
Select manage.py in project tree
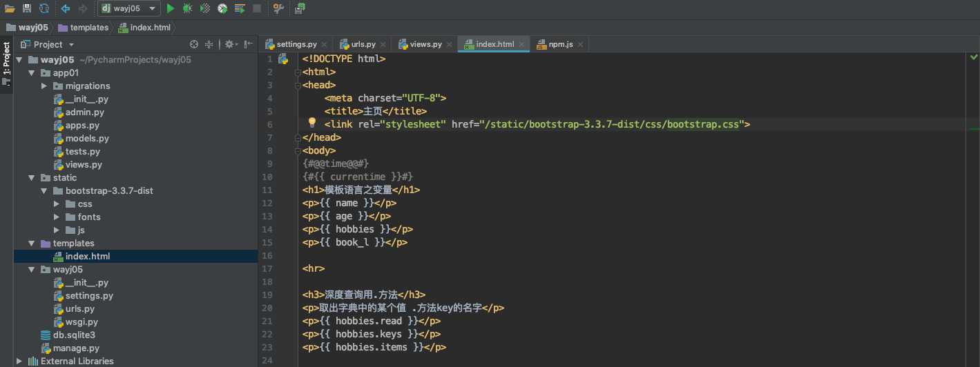pyautogui.click(x=70, y=348)
